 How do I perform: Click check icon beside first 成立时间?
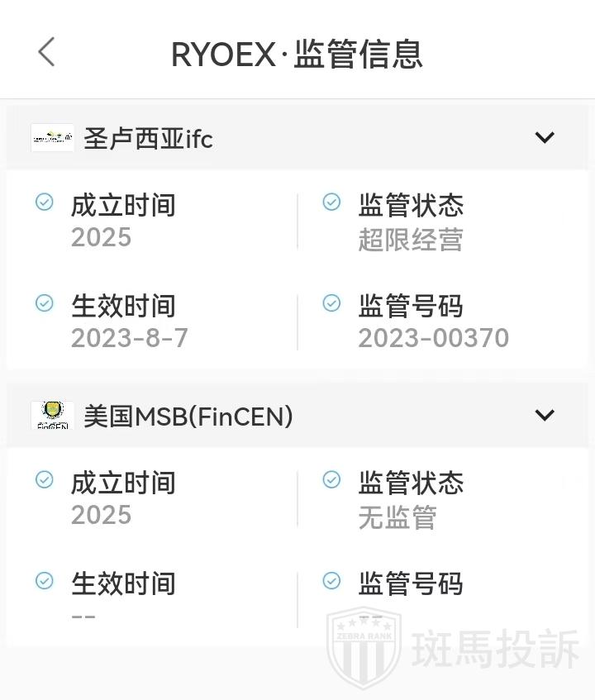tap(45, 202)
